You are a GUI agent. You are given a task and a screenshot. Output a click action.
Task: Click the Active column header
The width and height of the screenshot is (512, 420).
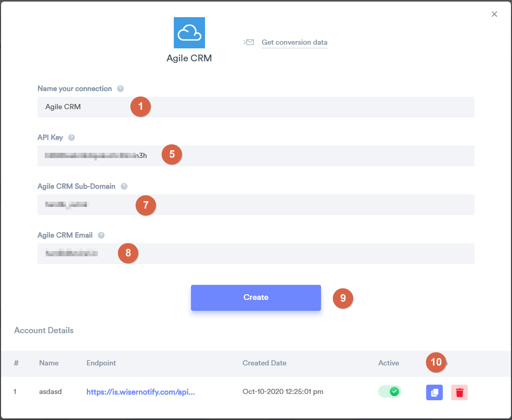point(389,363)
